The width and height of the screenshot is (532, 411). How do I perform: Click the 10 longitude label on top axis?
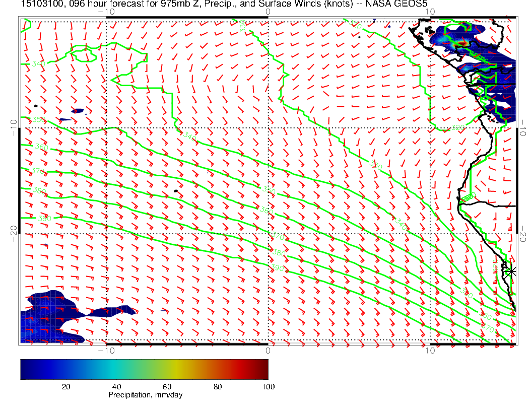pos(429,11)
